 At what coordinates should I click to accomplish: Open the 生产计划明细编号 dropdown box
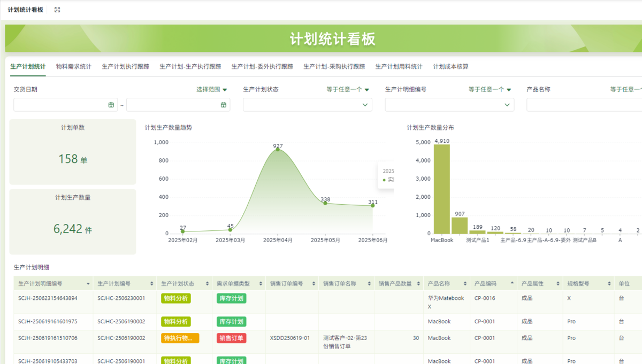coord(449,105)
